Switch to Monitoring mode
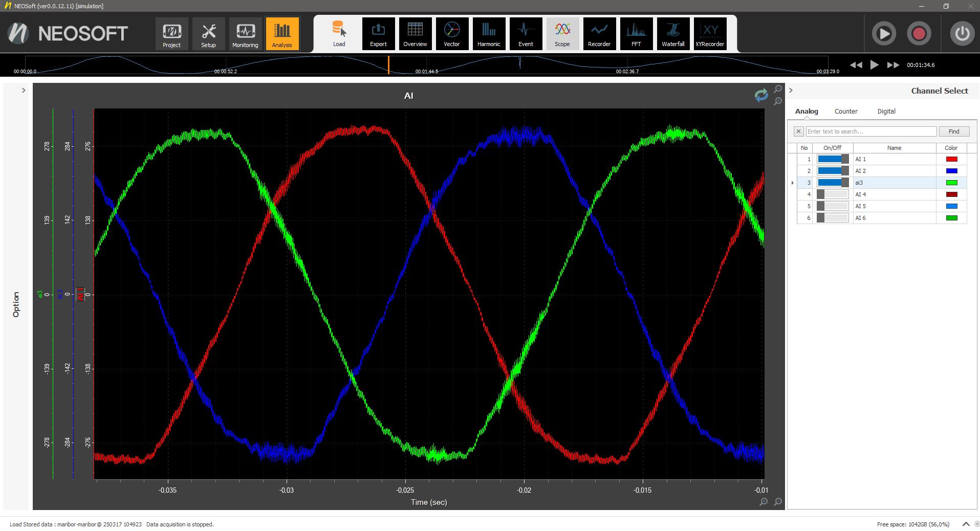Image resolution: width=980 pixels, height=531 pixels. coord(245,34)
